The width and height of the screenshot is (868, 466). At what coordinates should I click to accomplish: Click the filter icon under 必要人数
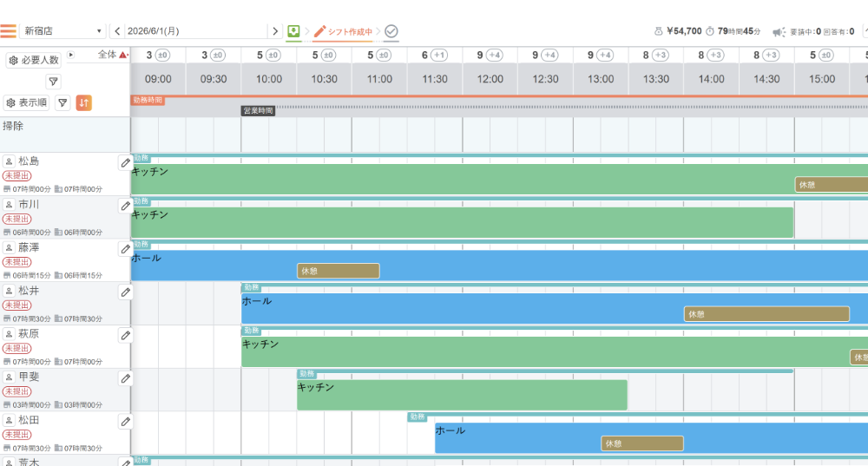(53, 82)
